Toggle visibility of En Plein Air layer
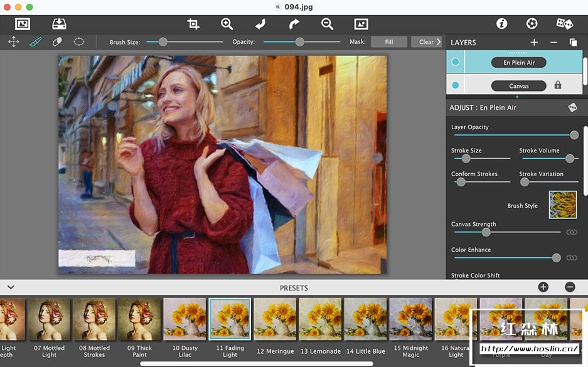 coord(456,62)
